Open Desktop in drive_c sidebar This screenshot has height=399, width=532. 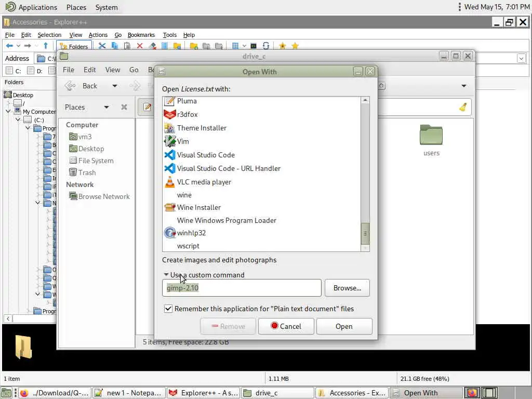point(87,149)
